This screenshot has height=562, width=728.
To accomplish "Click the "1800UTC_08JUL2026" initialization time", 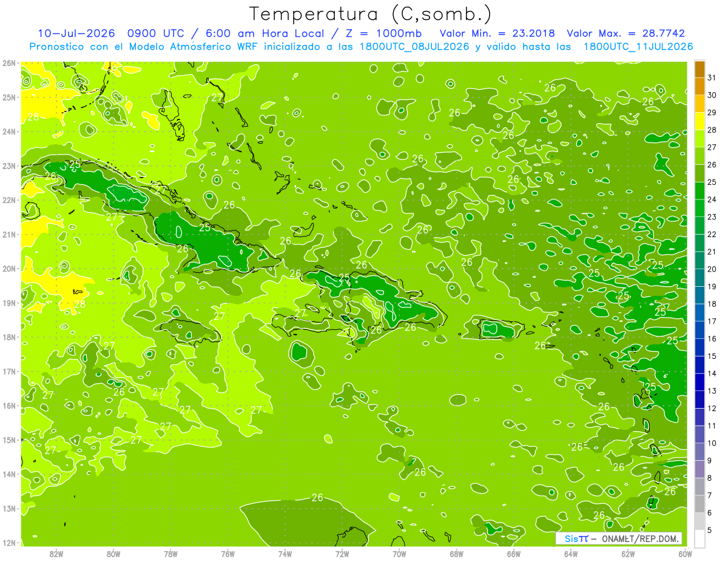I will pyautogui.click(x=414, y=47).
